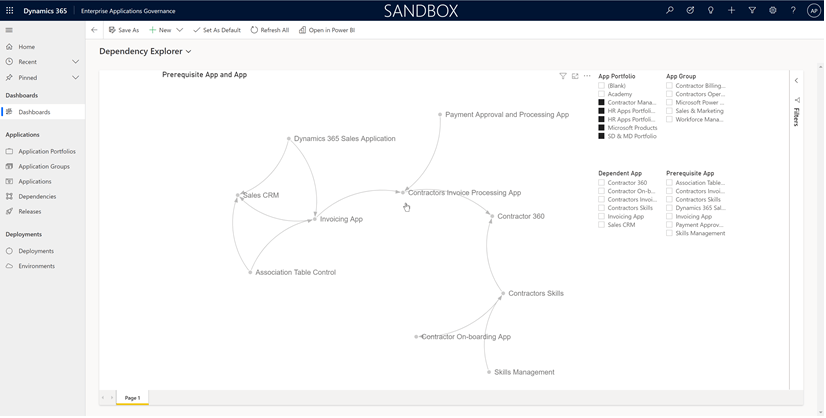Expand the Pinned section chevron

(x=75, y=77)
